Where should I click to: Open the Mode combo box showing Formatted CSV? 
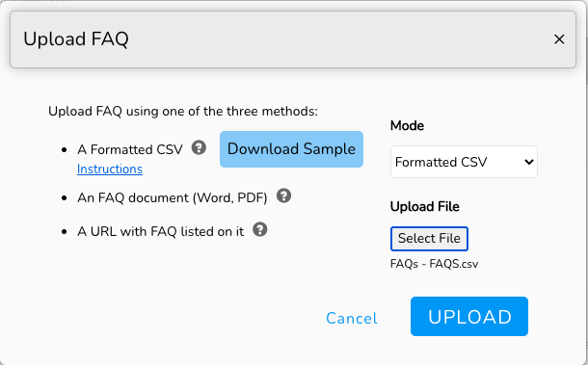tap(464, 162)
